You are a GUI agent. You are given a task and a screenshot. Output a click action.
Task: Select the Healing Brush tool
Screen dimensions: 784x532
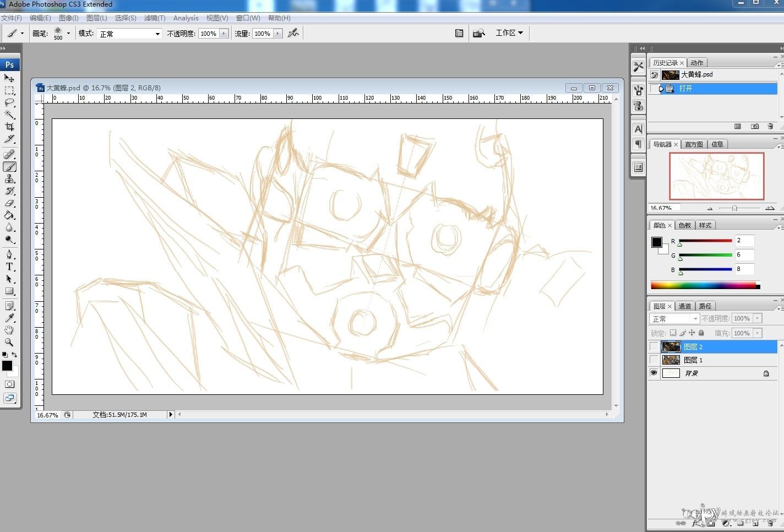pos(9,155)
